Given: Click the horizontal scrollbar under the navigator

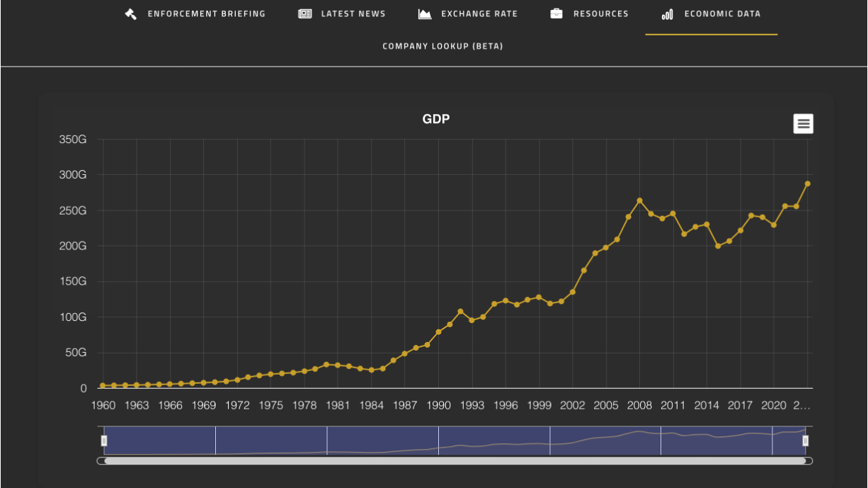Looking at the screenshot, I should 455,461.
